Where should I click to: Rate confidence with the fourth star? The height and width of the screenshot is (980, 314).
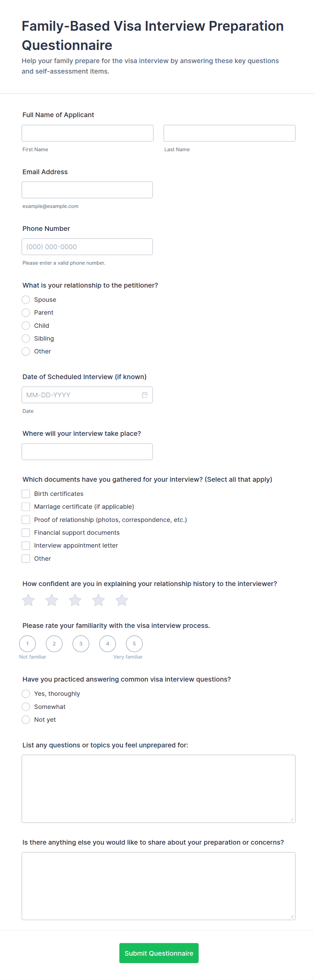[x=99, y=600]
